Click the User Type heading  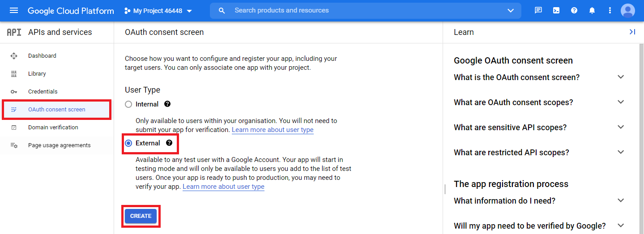point(142,90)
